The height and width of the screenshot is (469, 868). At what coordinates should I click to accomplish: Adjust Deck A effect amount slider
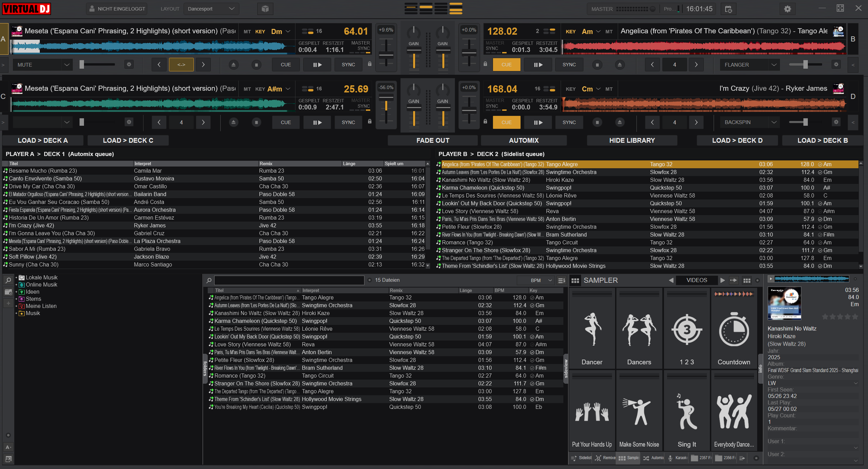(97, 64)
